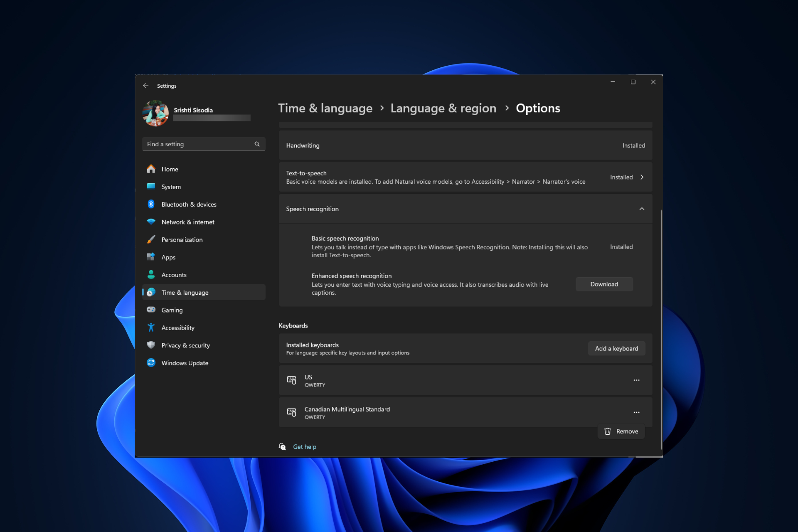Click the Windows Update icon in sidebar
The width and height of the screenshot is (798, 532).
click(x=151, y=363)
